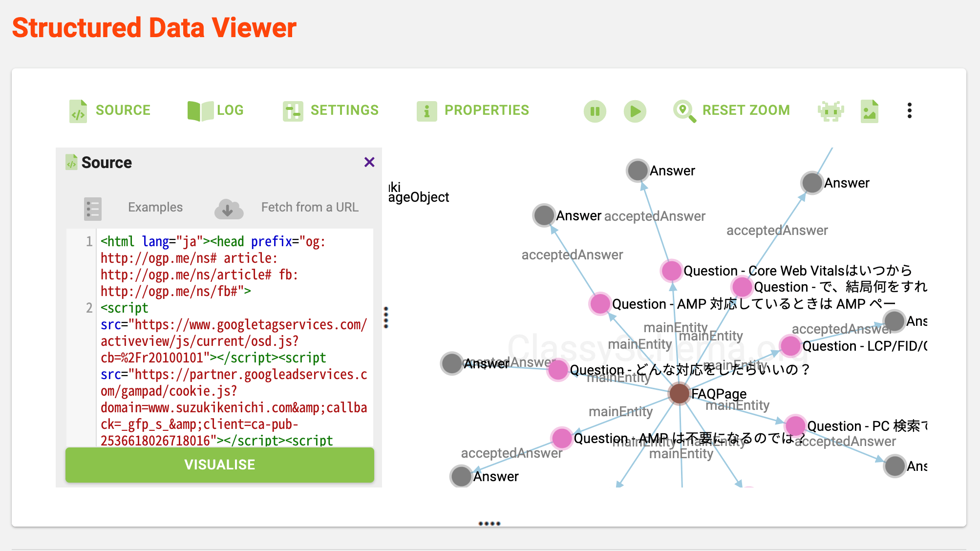Select the Question LCP/FID node
This screenshot has height=551, width=980.
(790, 346)
